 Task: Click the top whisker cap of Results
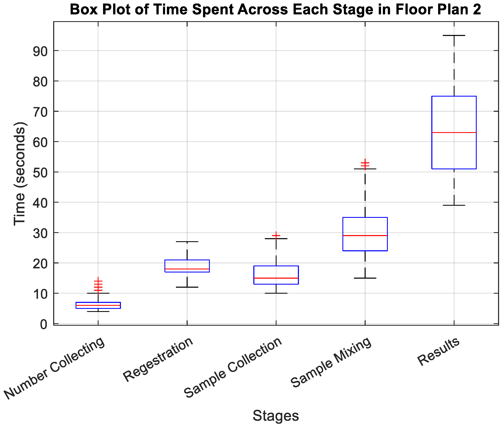click(454, 36)
